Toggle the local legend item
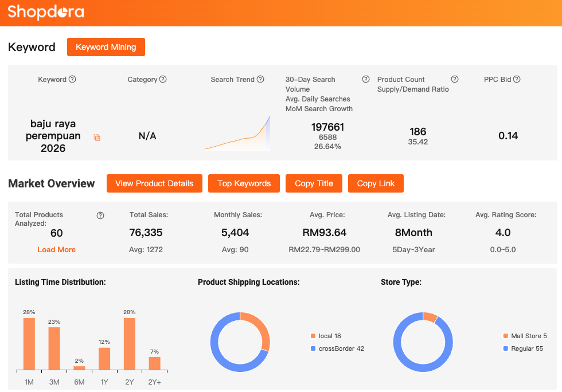This screenshot has width=562, height=392. pyautogui.click(x=329, y=336)
